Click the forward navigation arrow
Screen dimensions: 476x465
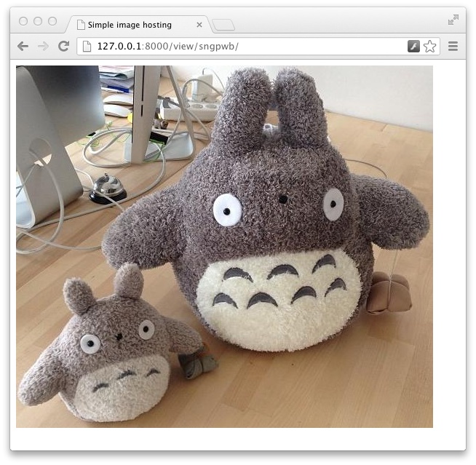click(43, 47)
